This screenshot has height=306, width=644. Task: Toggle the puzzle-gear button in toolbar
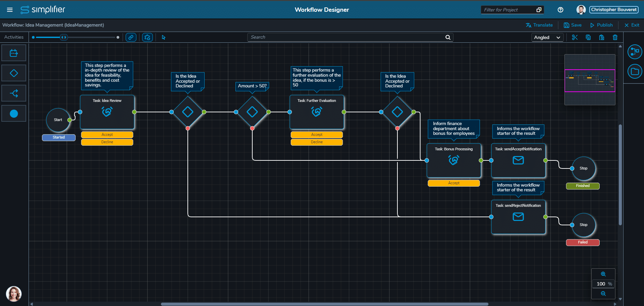point(147,37)
